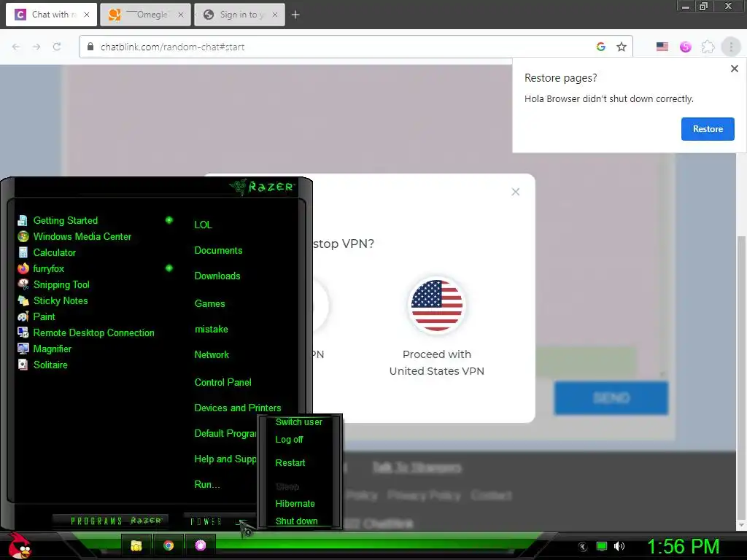Open Sticky Notes

tap(53, 301)
